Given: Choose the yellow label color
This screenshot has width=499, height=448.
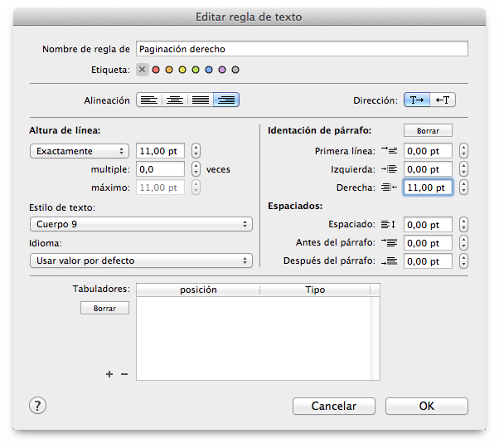Looking at the screenshot, I should (182, 70).
